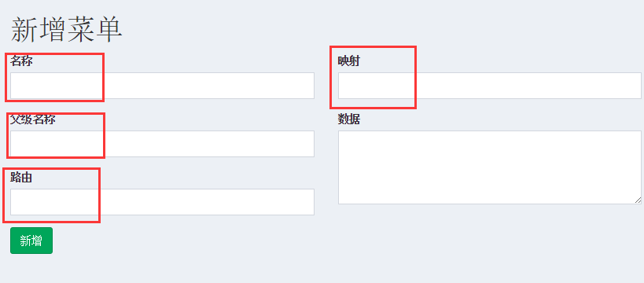Place cursor in the menu name 名称 box
The image size is (644, 283).
pos(162,86)
